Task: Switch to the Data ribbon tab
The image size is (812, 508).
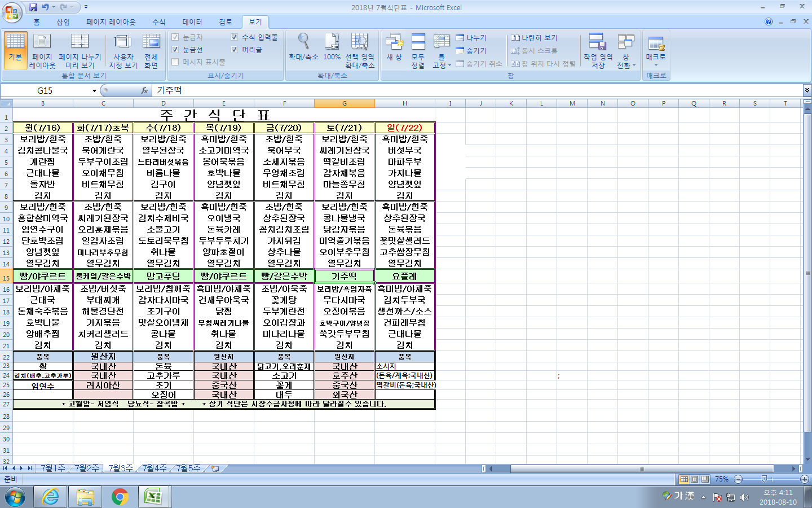Action: pyautogui.click(x=192, y=22)
